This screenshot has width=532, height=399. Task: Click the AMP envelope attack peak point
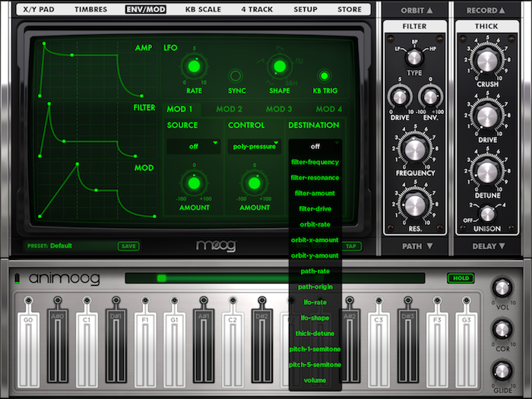[x=44, y=44]
